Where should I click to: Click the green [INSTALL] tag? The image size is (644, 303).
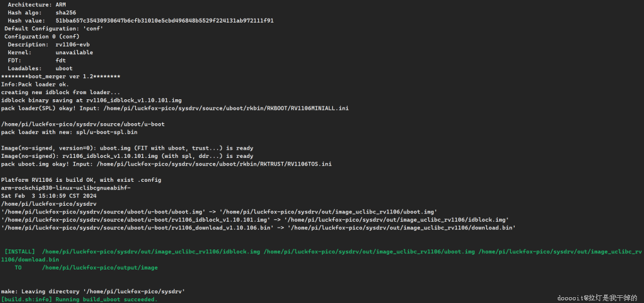(21, 251)
